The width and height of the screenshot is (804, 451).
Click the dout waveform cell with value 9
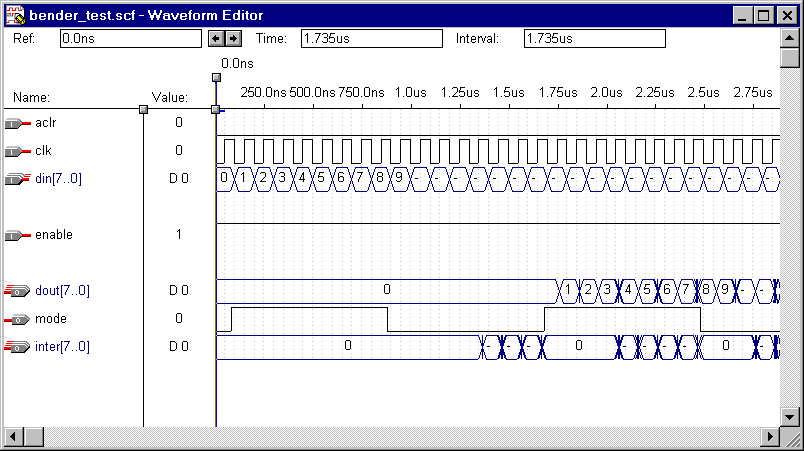[725, 291]
